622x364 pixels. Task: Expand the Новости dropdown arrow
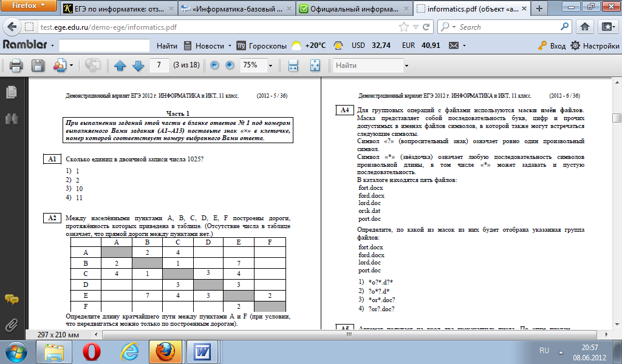pyautogui.click(x=230, y=46)
